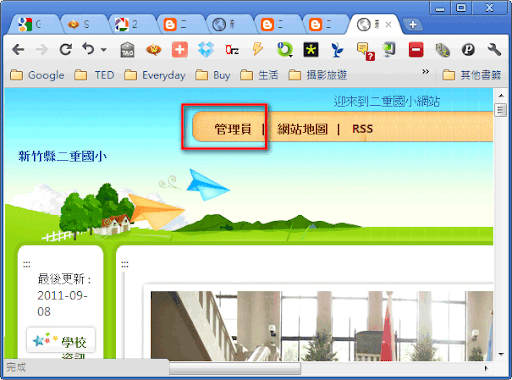This screenshot has height=380, width=512.
Task: Open the Dropbox extension icon
Action: [206, 50]
